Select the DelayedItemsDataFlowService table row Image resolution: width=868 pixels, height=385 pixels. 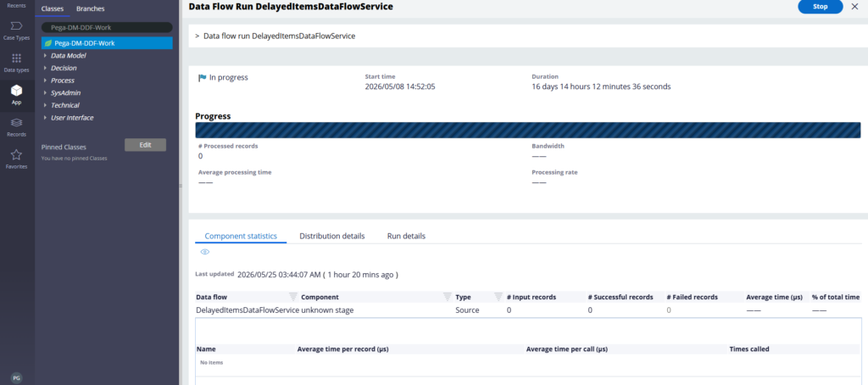coord(527,310)
